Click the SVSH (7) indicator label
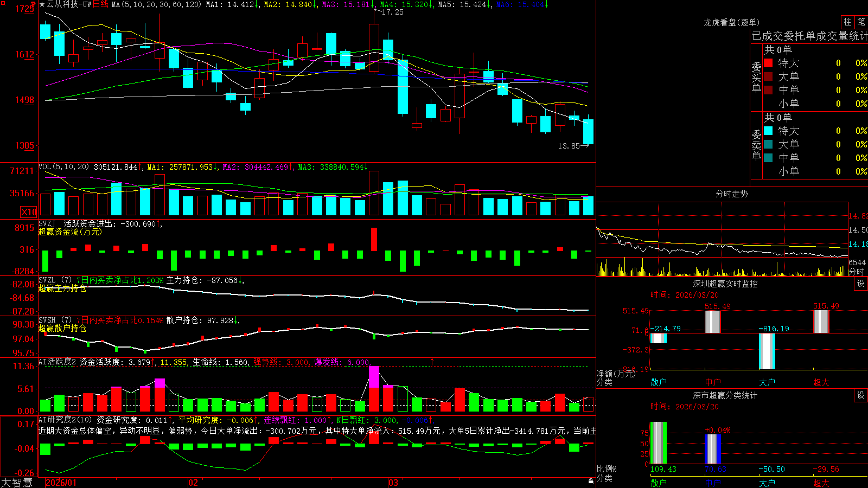868x488 pixels. (55, 320)
